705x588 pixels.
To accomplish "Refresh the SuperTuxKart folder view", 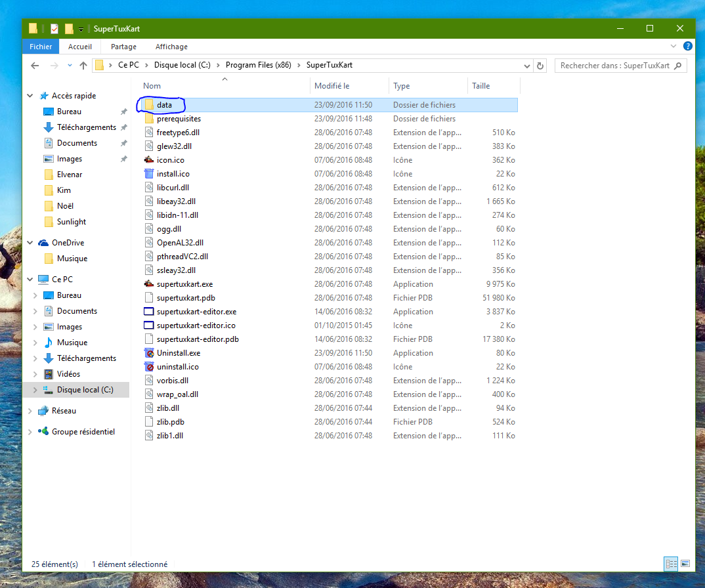I will [540, 66].
